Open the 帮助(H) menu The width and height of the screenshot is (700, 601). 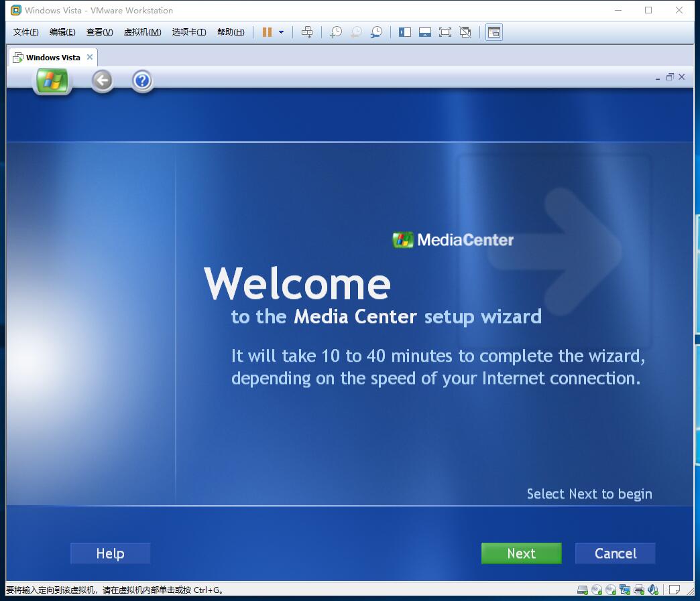point(231,32)
